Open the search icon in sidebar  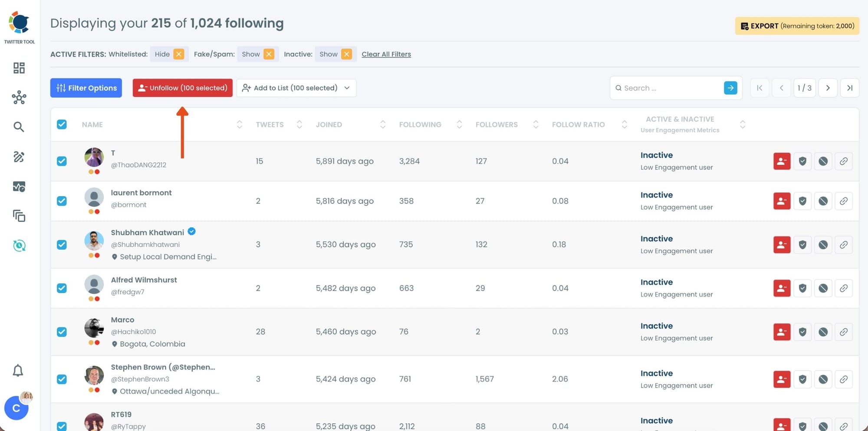[19, 127]
